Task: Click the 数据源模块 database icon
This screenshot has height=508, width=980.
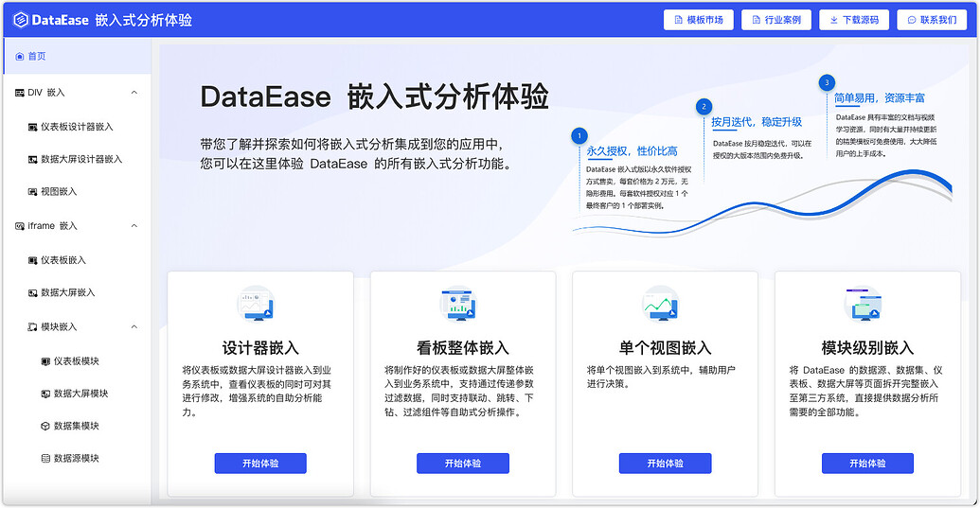Action: click(x=45, y=459)
